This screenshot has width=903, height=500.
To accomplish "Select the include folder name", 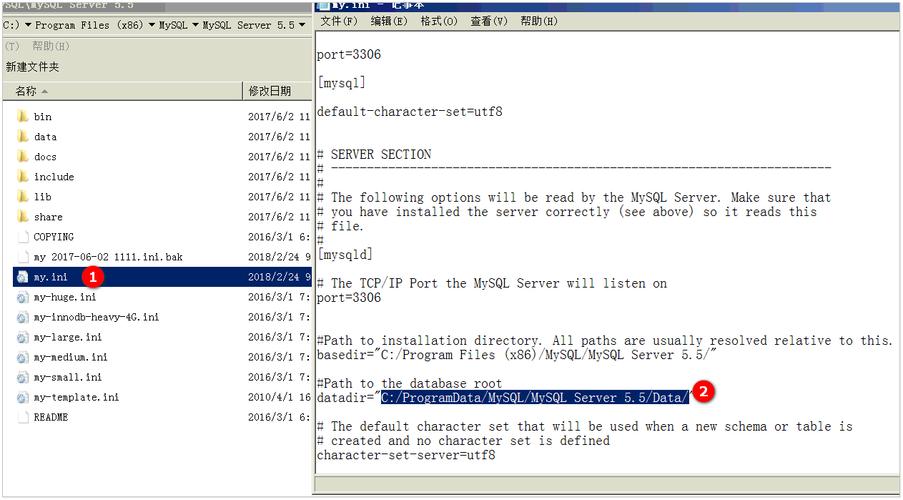I will pyautogui.click(x=54, y=177).
